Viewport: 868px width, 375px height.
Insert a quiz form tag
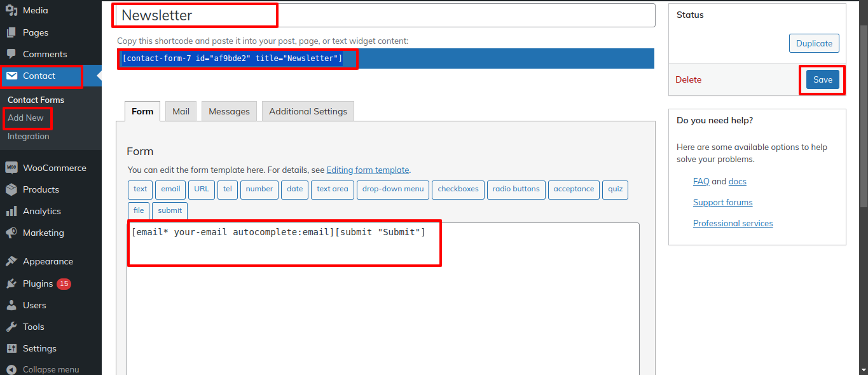pyautogui.click(x=615, y=189)
